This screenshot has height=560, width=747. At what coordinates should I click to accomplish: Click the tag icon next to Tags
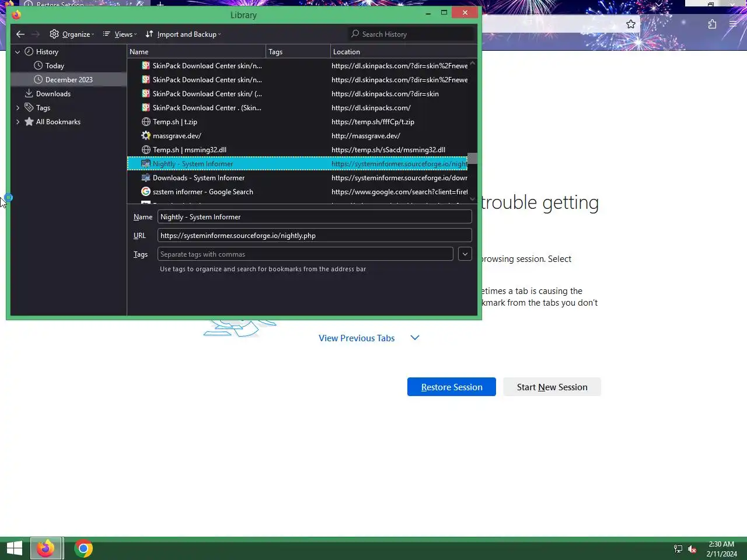(x=29, y=108)
